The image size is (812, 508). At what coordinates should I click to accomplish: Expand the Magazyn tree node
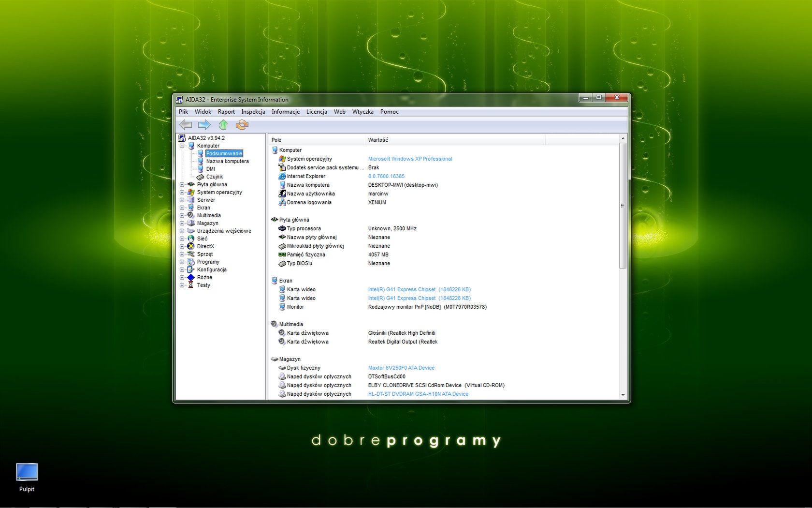(x=182, y=223)
